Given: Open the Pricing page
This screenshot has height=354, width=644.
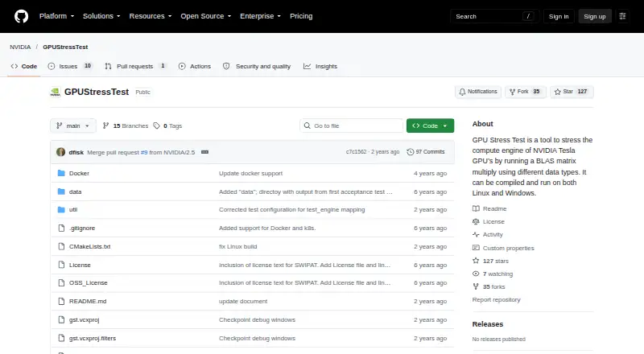Looking at the screenshot, I should click(x=301, y=16).
